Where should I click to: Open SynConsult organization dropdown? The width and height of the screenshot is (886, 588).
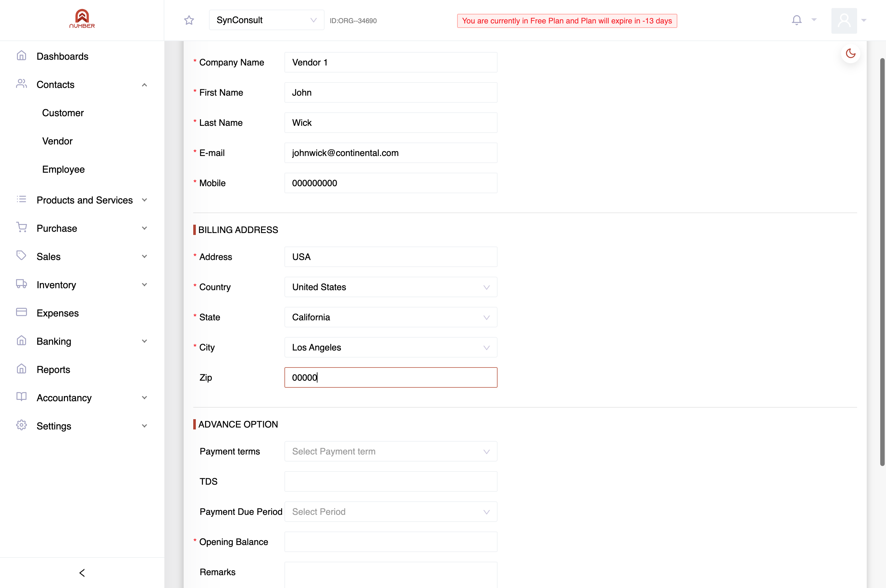(x=266, y=20)
